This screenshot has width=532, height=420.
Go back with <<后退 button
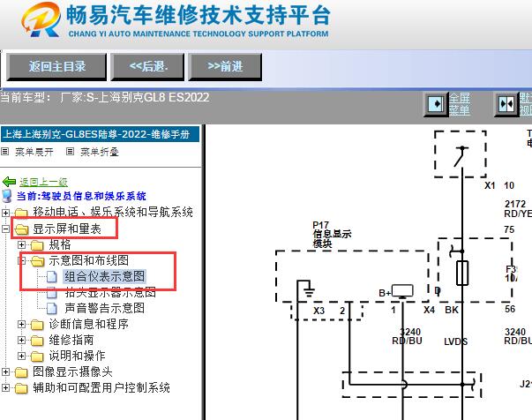(147, 66)
